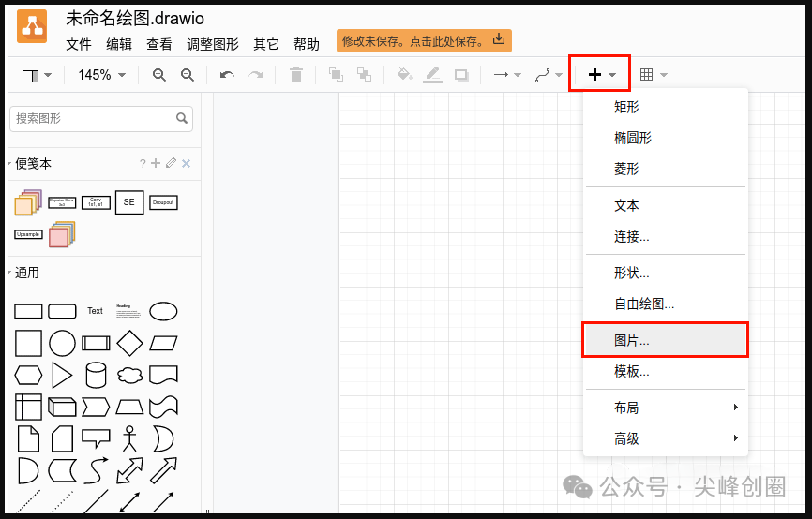Choose 矩形 from insert menu
The width and height of the screenshot is (812, 519).
[x=666, y=107]
